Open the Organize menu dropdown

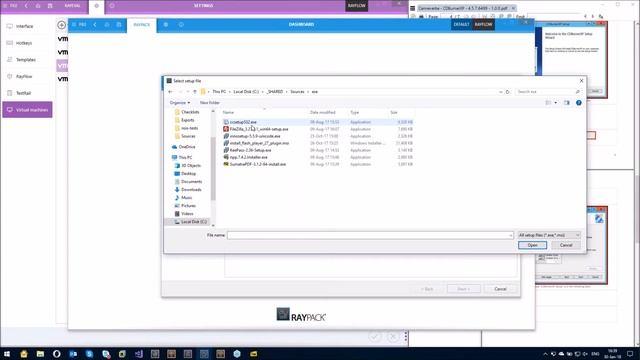[180, 103]
